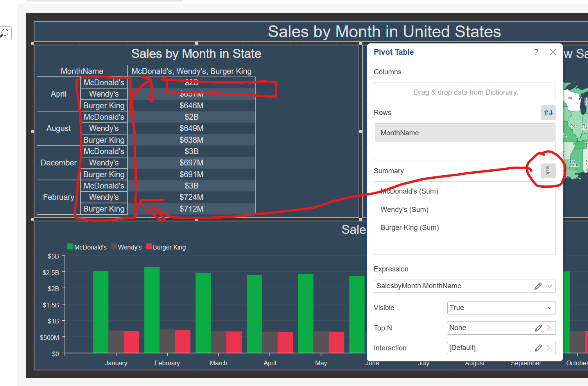Click the Sales by Month in United States heading
This screenshot has height=386, width=588.
tap(384, 32)
